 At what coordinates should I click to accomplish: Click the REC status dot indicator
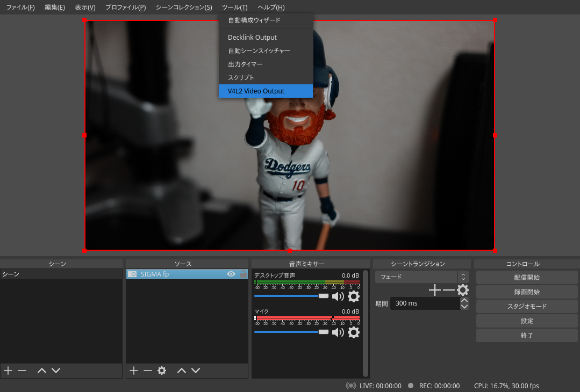click(411, 386)
